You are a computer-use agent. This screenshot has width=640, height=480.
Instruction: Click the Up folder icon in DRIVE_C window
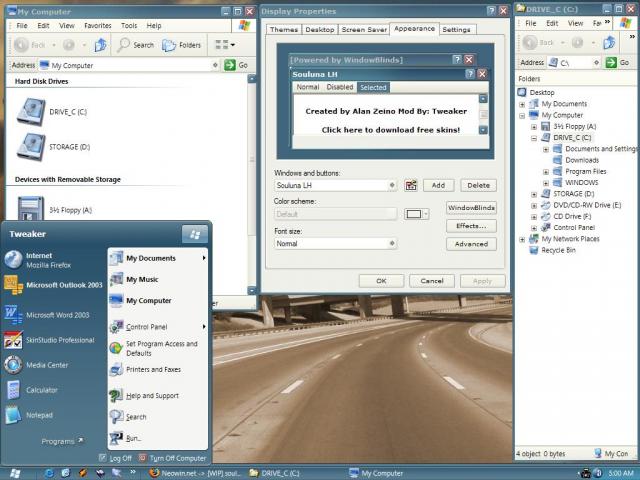(609, 42)
